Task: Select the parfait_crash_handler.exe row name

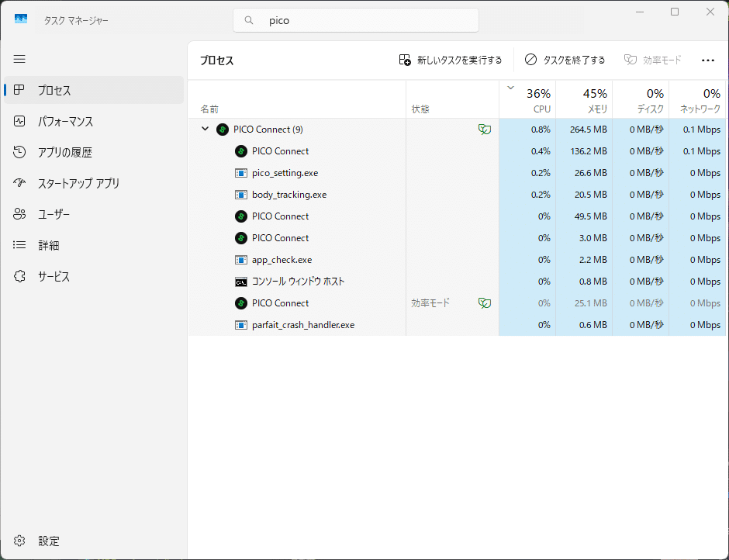Action: 303,325
